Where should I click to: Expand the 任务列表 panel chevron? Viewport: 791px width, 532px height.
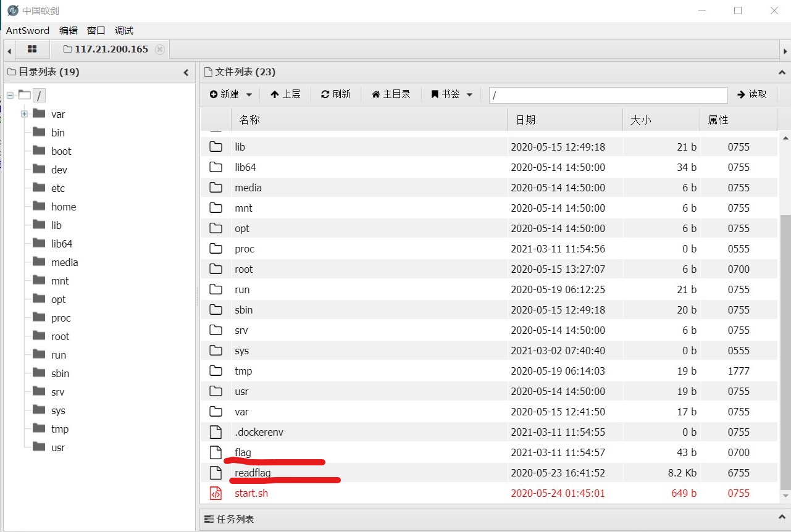coord(782,517)
